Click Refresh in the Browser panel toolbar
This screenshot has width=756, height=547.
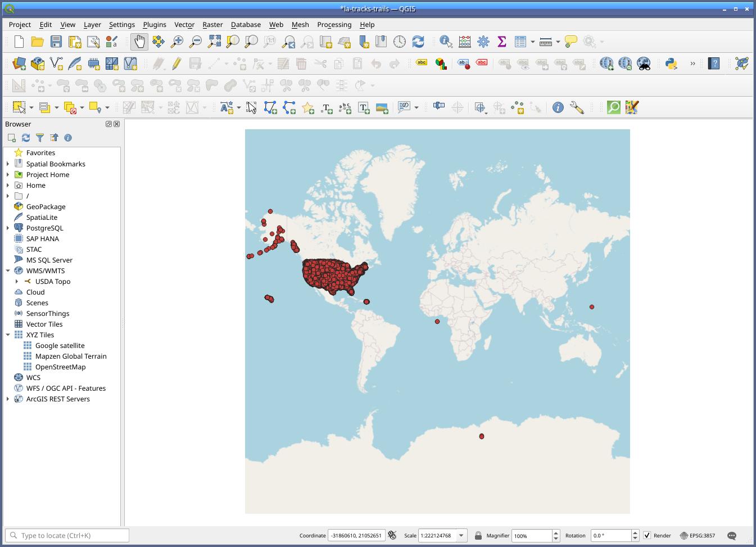[26, 138]
